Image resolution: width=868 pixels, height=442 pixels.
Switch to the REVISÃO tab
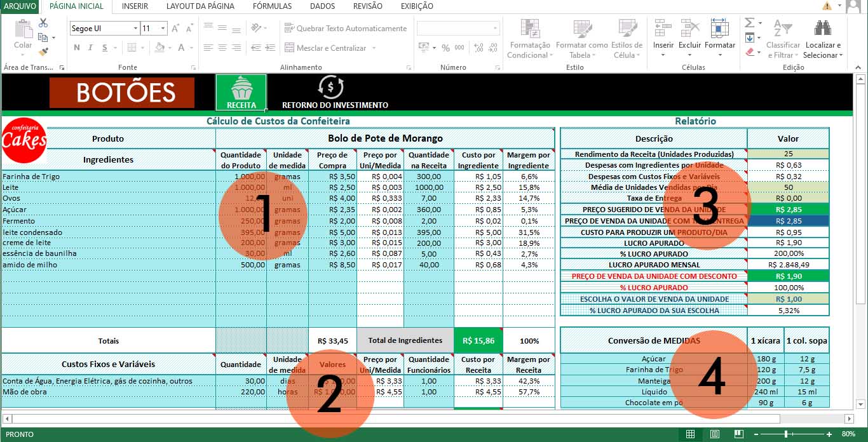point(367,6)
